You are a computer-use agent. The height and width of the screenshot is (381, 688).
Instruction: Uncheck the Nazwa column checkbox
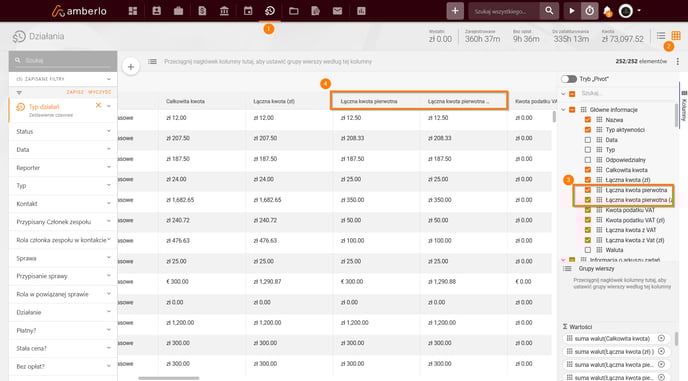tap(588, 120)
